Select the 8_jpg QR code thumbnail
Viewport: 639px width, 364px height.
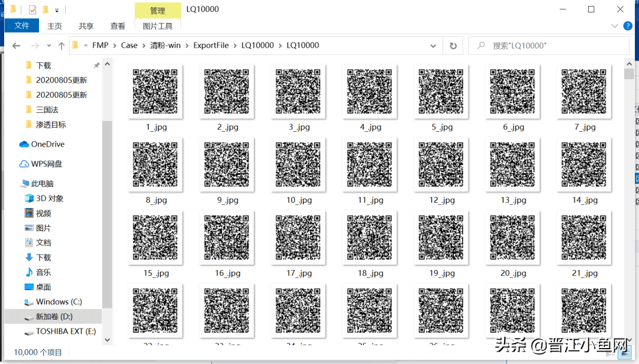point(155,164)
